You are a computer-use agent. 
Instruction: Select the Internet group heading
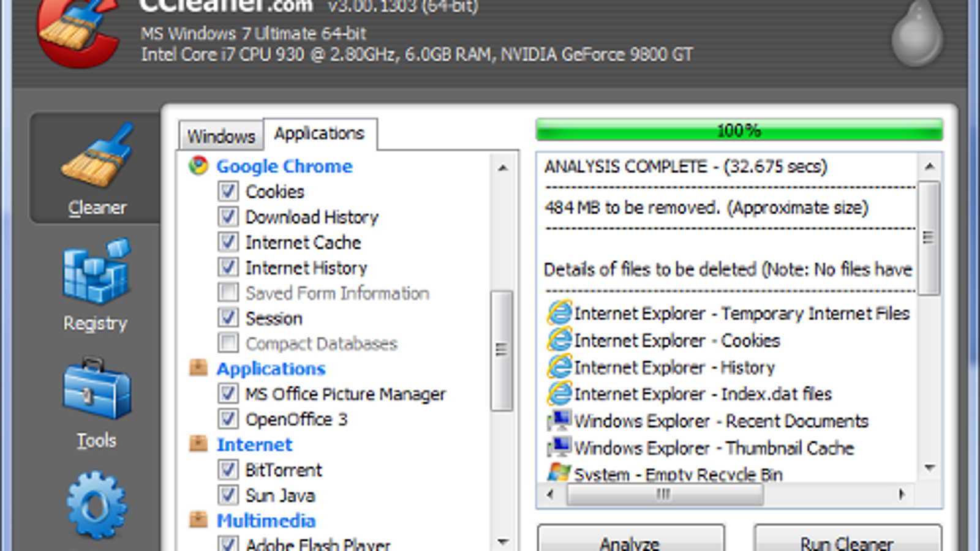(255, 444)
